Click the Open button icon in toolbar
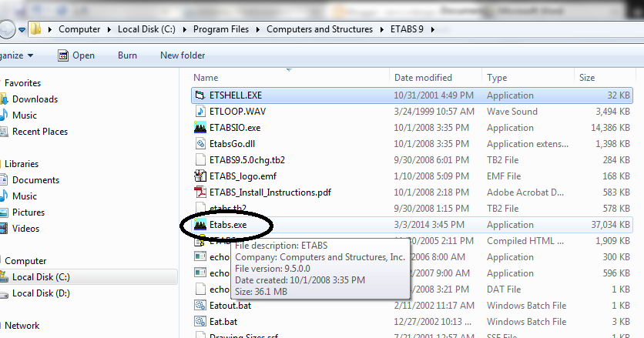The height and width of the screenshot is (338, 644). click(63, 55)
